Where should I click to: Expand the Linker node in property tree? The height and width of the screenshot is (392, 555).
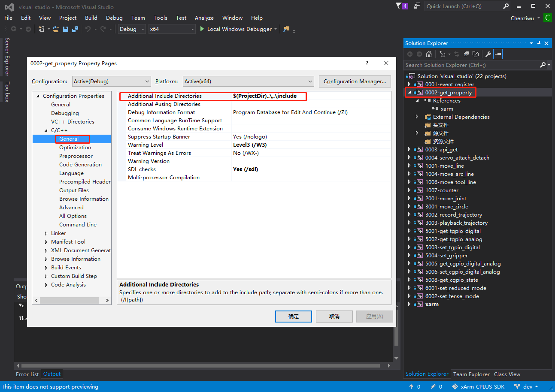[x=47, y=233]
